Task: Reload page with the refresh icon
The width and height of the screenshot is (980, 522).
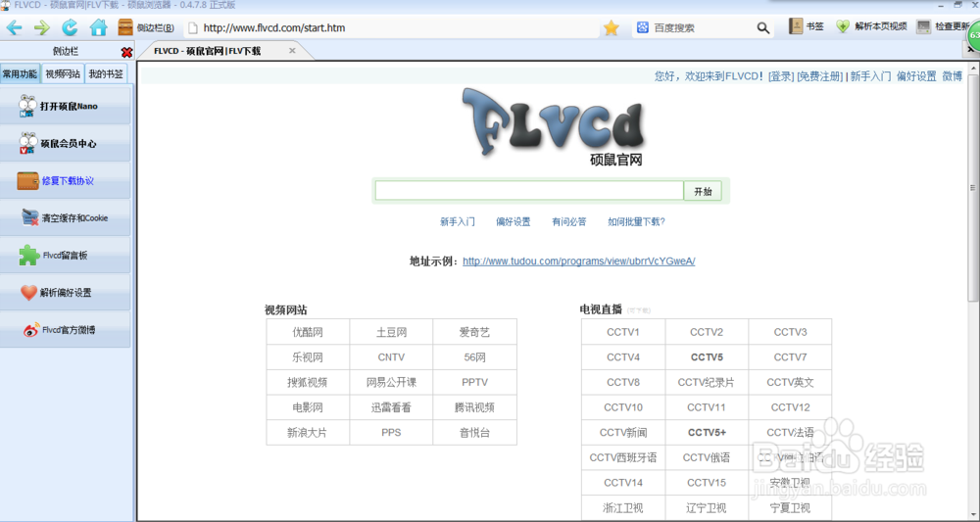Action: coord(70,27)
